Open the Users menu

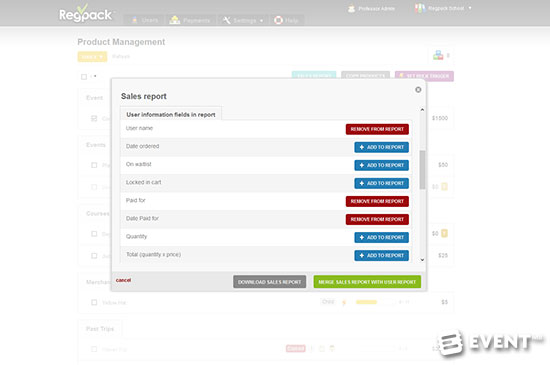pos(145,20)
